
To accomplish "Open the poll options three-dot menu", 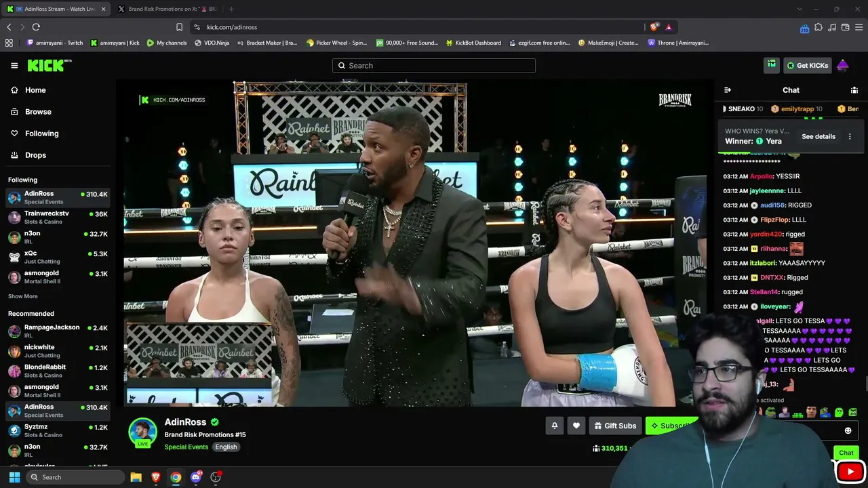I will tap(850, 136).
